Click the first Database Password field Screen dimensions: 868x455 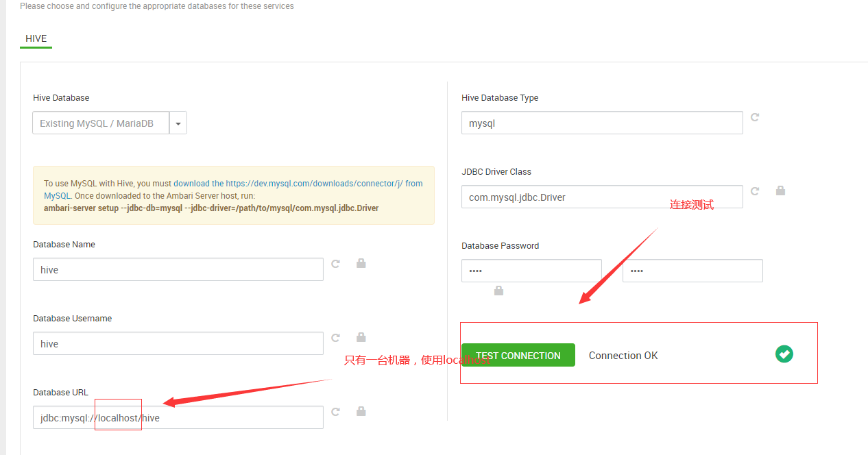531,271
